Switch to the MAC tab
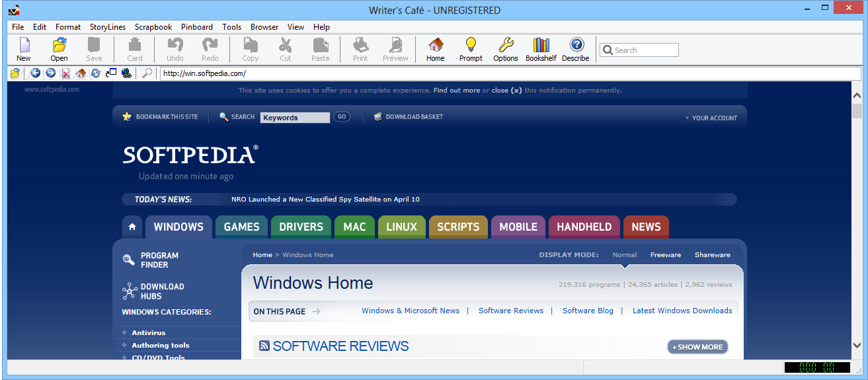The image size is (868, 380). tap(354, 227)
